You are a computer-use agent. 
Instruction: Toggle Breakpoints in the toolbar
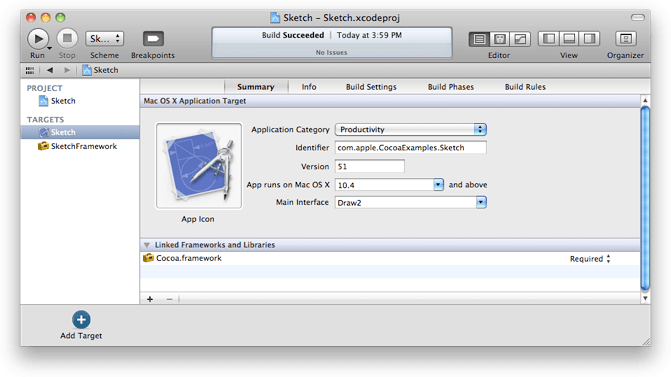153,39
